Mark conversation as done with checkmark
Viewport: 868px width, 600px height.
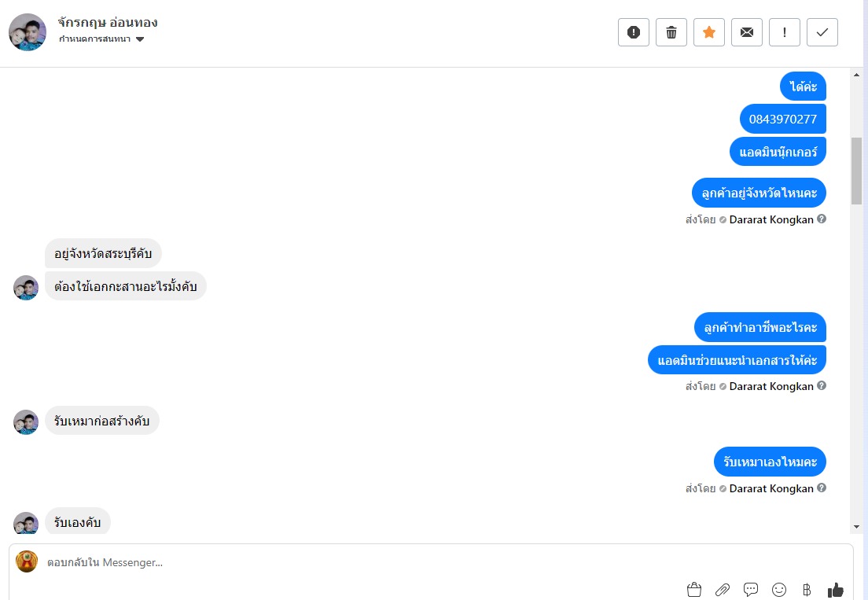click(822, 32)
